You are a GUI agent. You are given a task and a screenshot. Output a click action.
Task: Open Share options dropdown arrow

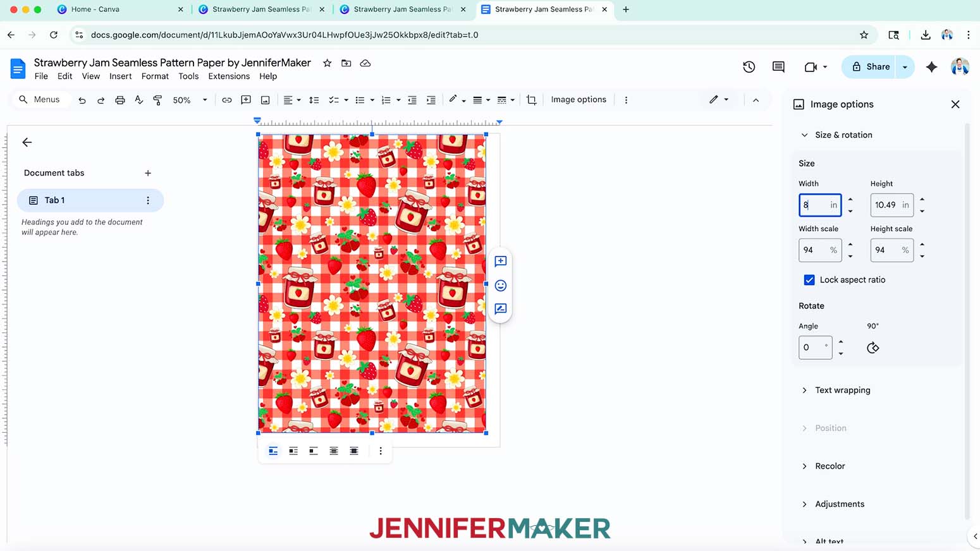point(905,66)
